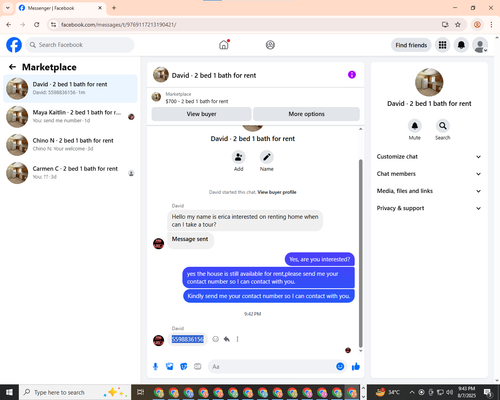
Task: Open site information icon in address bar
Action: [x=53, y=25]
